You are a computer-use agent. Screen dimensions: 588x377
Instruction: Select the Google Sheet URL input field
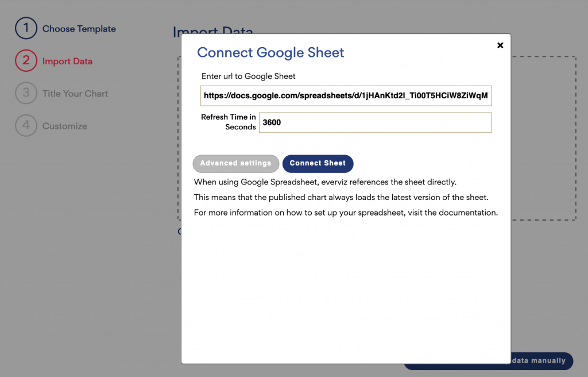[x=346, y=95]
